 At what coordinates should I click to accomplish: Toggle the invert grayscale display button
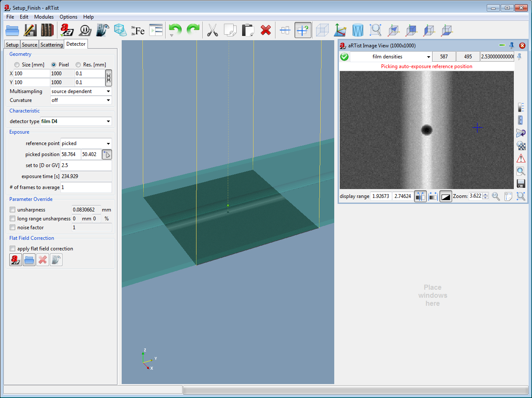click(x=446, y=196)
